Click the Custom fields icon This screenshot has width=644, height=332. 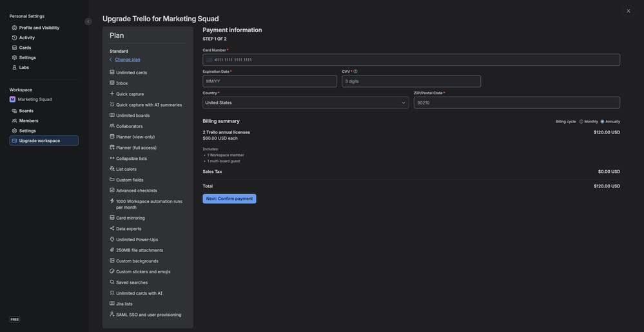pos(112,180)
